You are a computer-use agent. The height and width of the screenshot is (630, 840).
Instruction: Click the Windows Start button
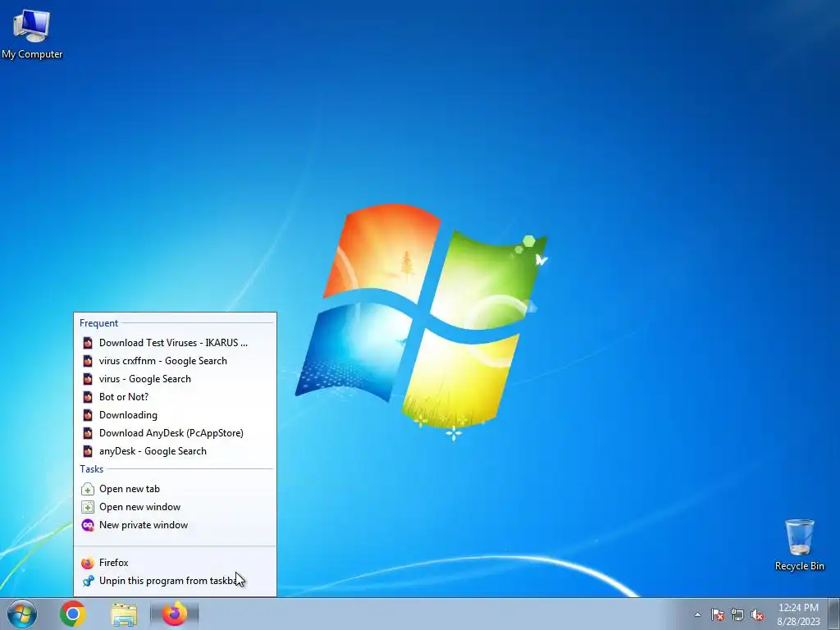point(22,614)
